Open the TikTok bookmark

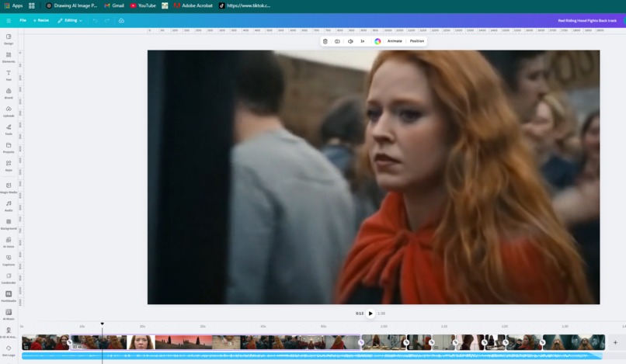click(245, 5)
